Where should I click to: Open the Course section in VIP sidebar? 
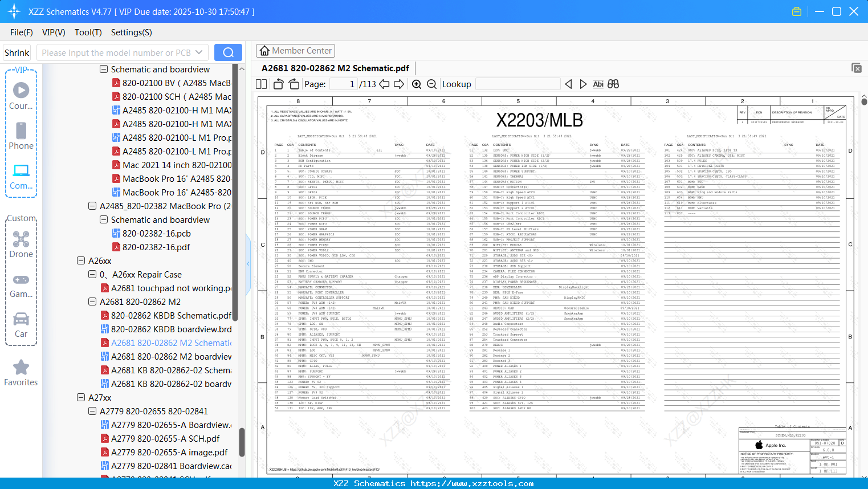pyautogui.click(x=21, y=96)
